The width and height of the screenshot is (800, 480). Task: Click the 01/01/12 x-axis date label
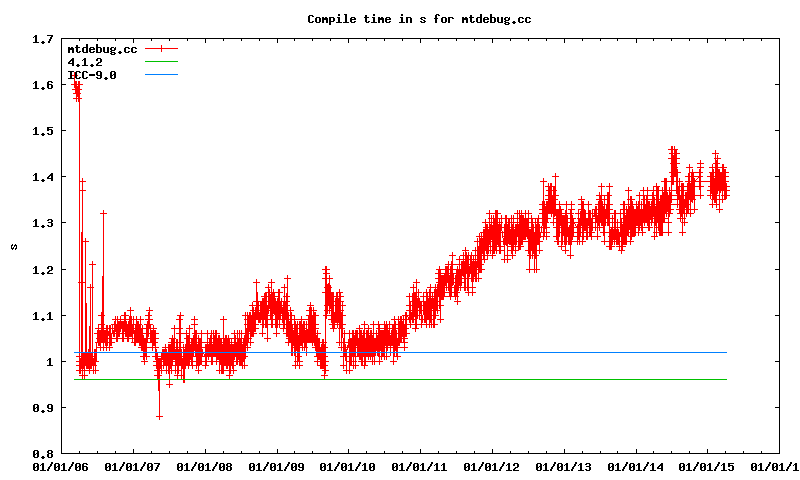[x=492, y=466]
